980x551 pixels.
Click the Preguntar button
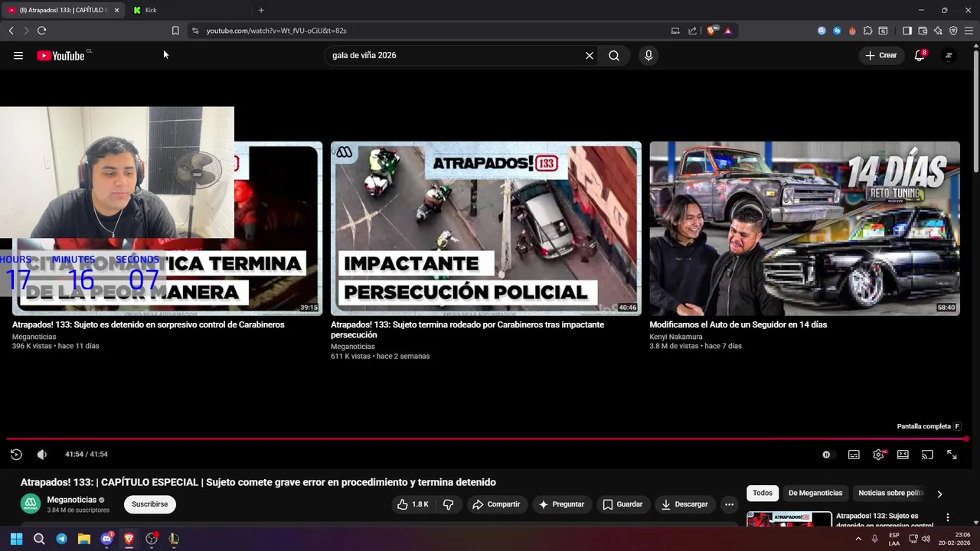(x=562, y=504)
